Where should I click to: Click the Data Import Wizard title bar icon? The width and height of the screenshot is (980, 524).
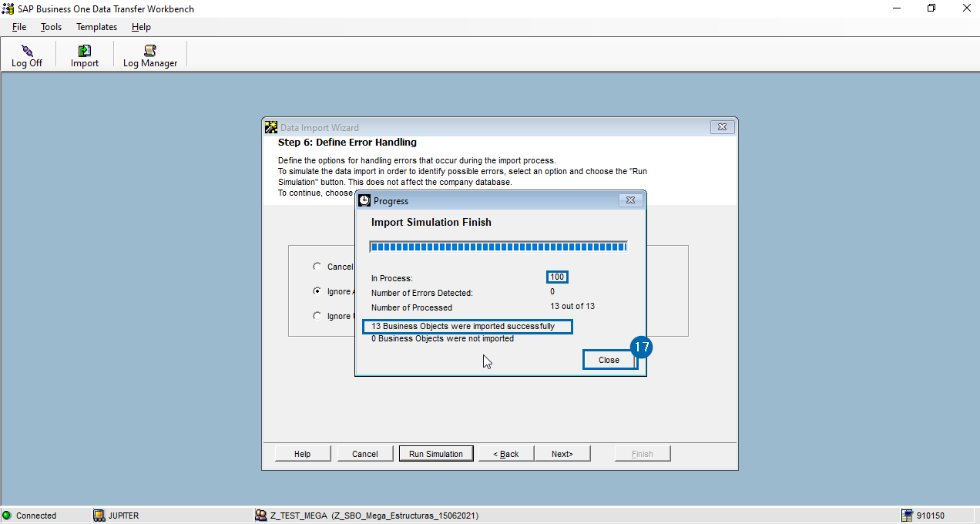(271, 127)
